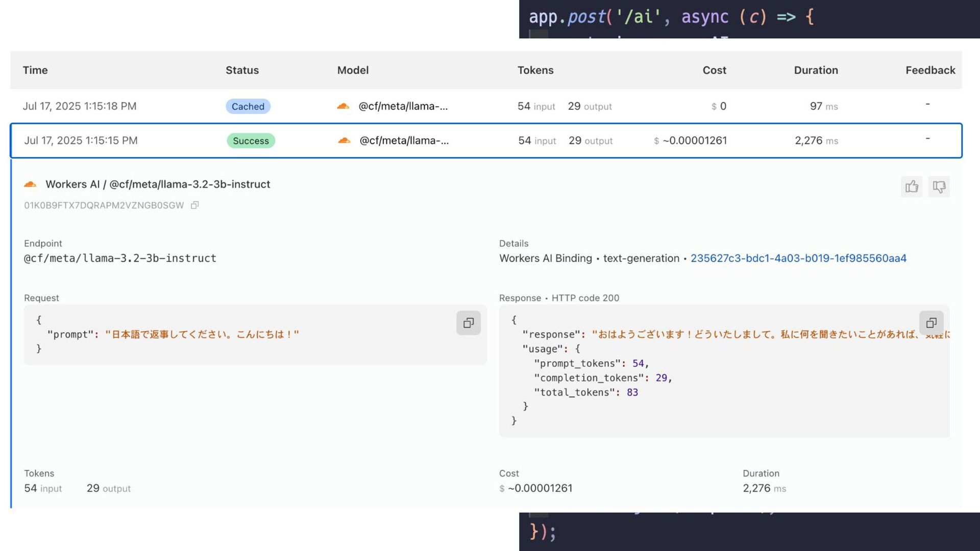
Task: Open the 235627c3-bdc1-4a03-b019-1ef985560aa4 link
Action: click(798, 258)
